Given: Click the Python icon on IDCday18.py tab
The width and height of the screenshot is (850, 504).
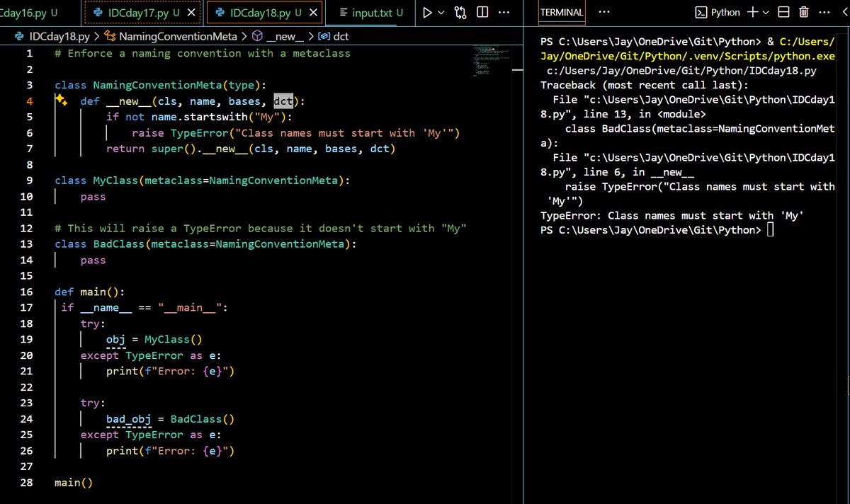Looking at the screenshot, I should [x=219, y=12].
